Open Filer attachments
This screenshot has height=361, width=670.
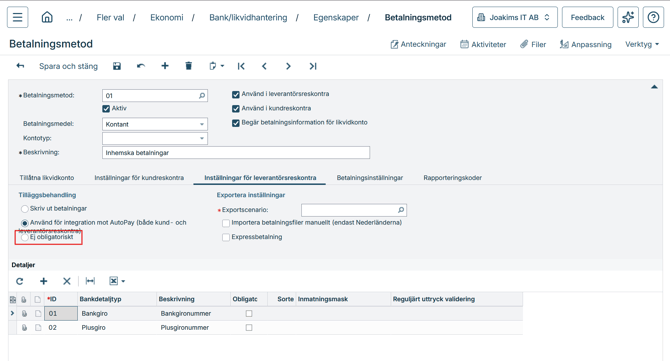pos(533,44)
